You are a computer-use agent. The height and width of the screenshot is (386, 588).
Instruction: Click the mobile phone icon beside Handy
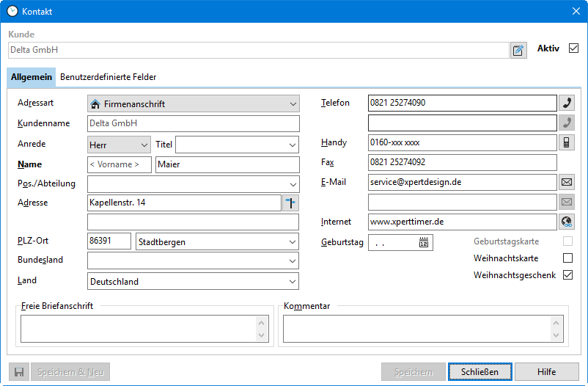pyautogui.click(x=567, y=142)
